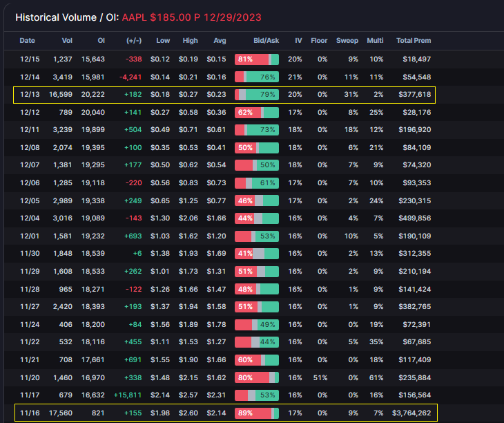Click the 46% bid/ask bar for 12/05
This screenshot has width=504, height=423.
tap(257, 200)
